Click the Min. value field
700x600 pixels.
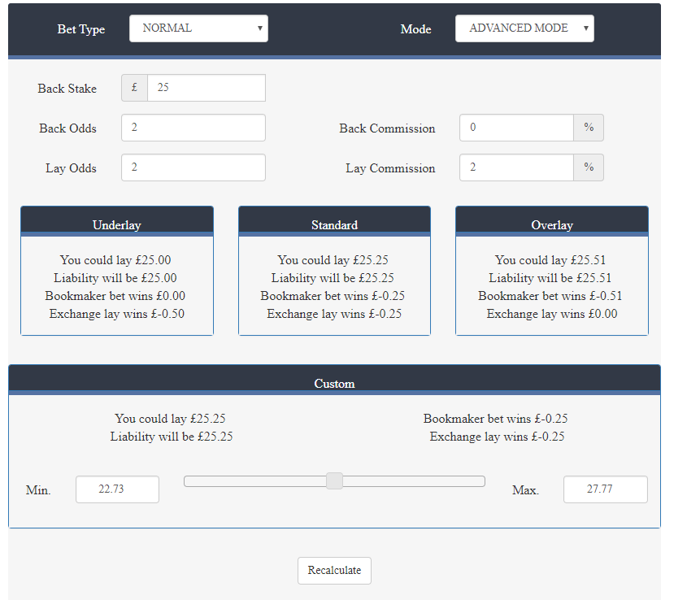pos(117,489)
